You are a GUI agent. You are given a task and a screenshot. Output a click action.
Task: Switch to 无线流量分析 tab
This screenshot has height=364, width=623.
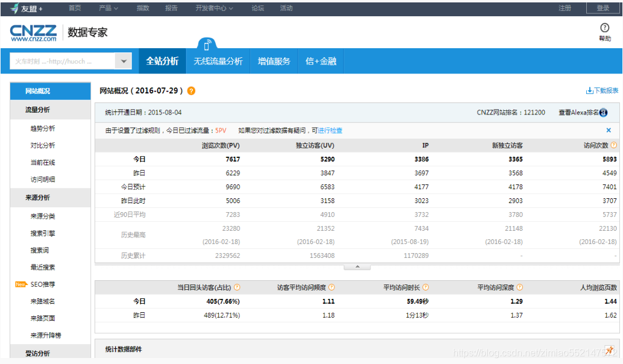[218, 61]
